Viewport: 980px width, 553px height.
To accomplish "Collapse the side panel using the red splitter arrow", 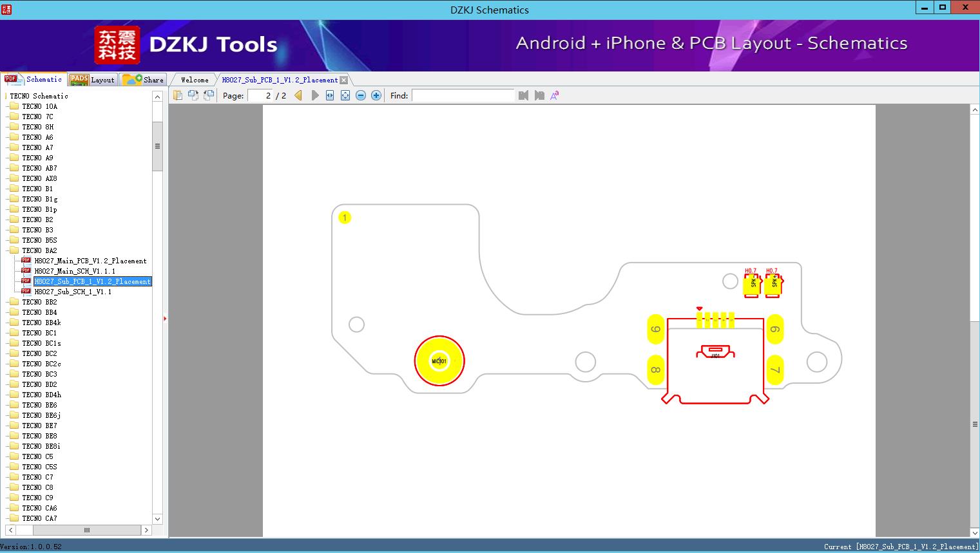I will pyautogui.click(x=165, y=319).
